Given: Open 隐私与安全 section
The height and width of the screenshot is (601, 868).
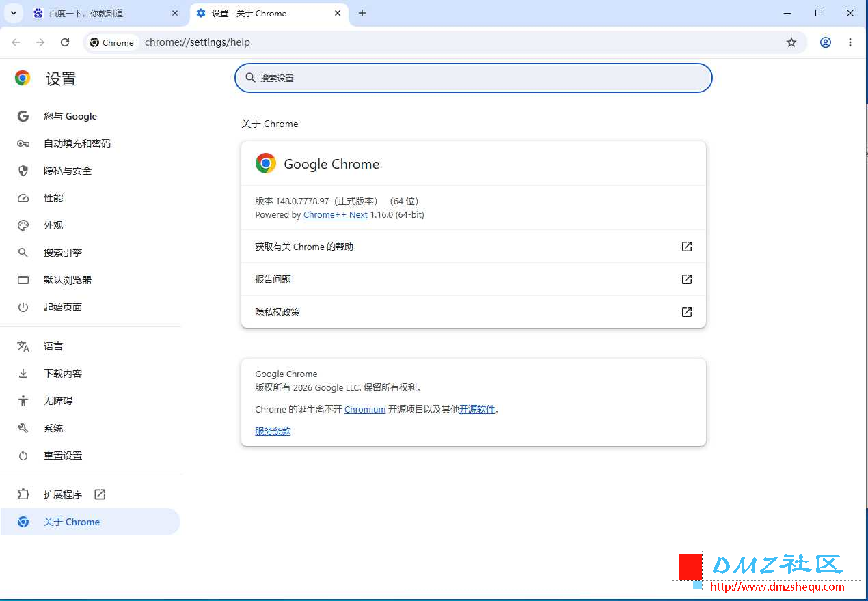Looking at the screenshot, I should (x=90, y=171).
